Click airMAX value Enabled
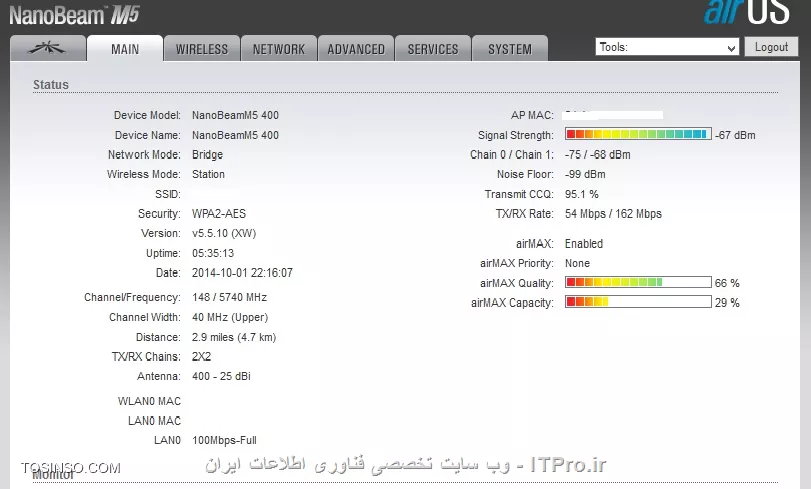 click(584, 244)
